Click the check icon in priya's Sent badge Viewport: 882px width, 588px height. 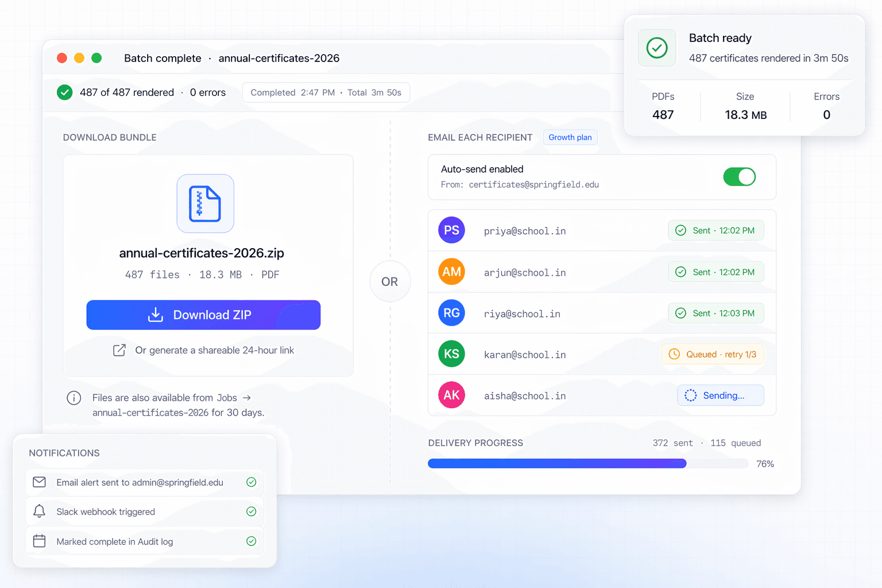(x=681, y=230)
